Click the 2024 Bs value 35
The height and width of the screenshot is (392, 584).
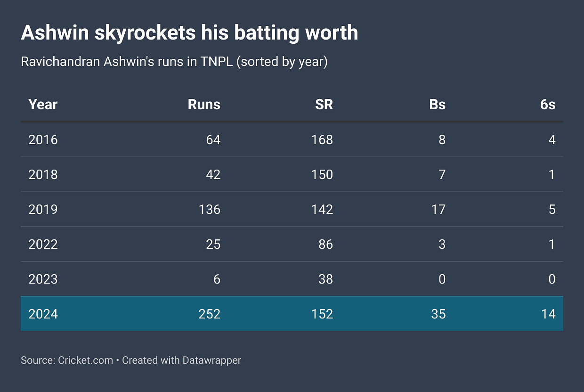(438, 314)
